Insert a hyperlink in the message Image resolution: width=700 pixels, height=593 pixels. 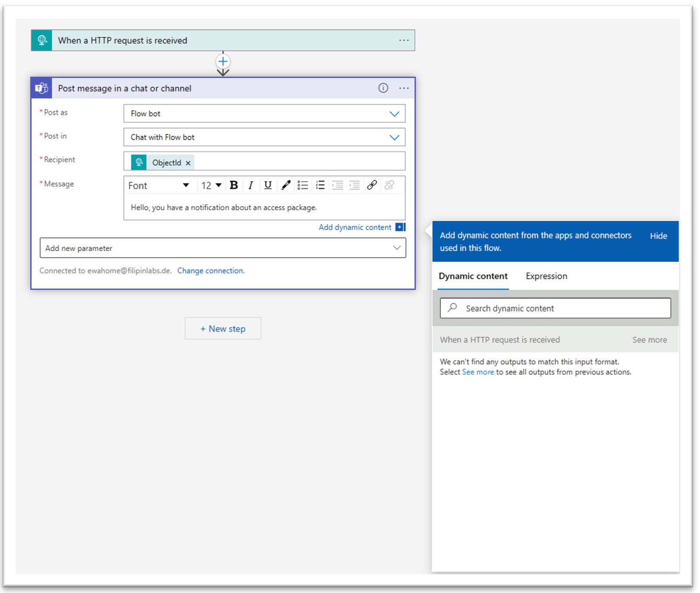pyautogui.click(x=372, y=185)
